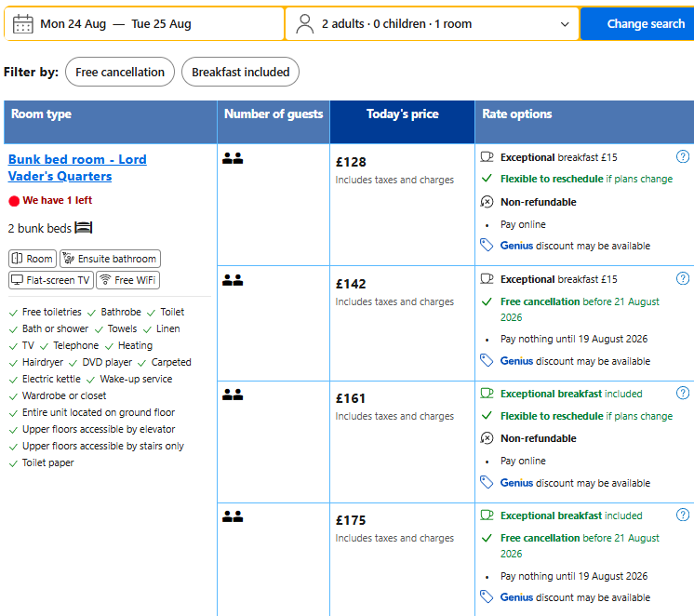Toggle the Free cancellation filter
694x616 pixels.
120,72
